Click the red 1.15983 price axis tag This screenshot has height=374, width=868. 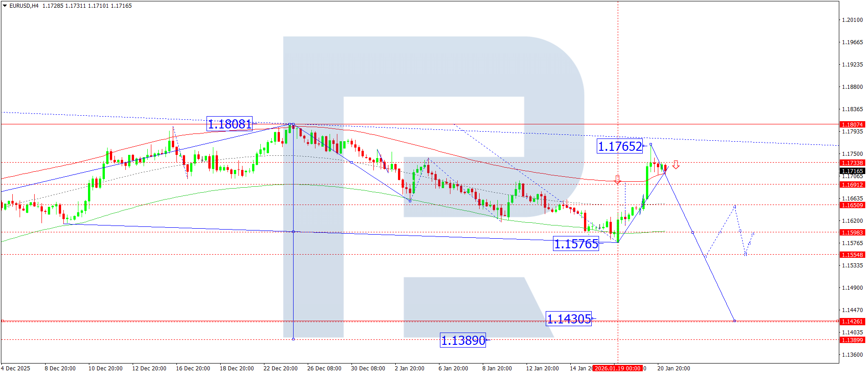[x=852, y=232]
